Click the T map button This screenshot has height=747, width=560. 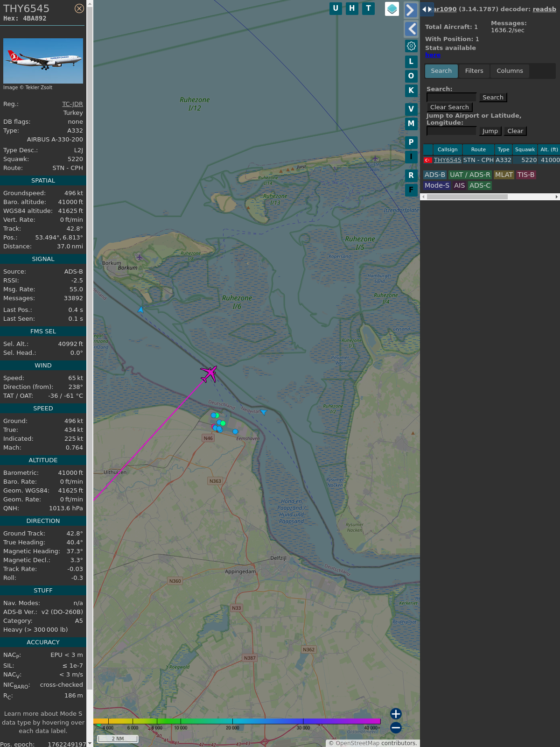coord(368,8)
